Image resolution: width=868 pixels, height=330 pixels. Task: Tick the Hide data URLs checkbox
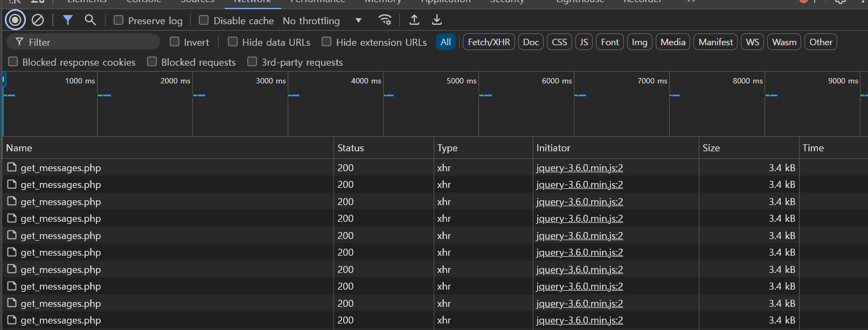coord(233,42)
